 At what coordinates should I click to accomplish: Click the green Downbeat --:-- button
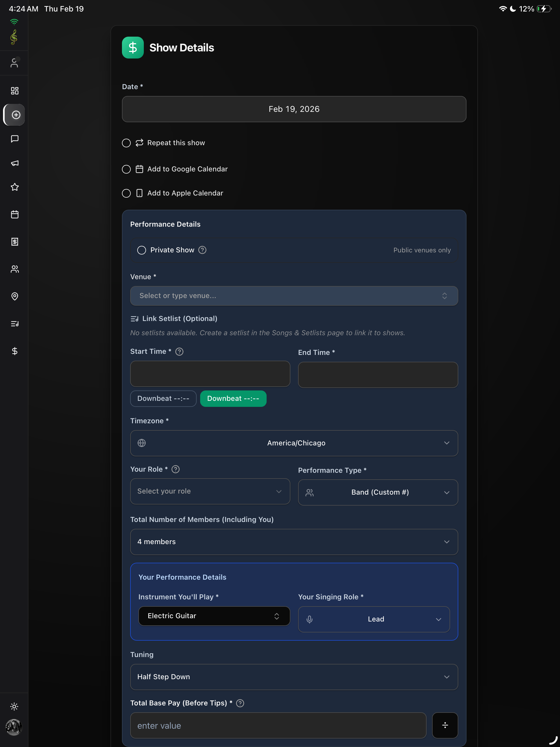point(233,398)
